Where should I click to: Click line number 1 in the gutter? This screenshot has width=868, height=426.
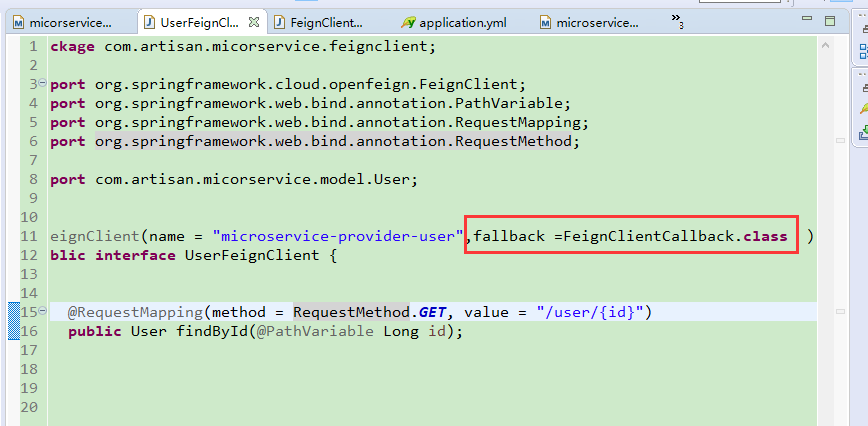click(33, 46)
